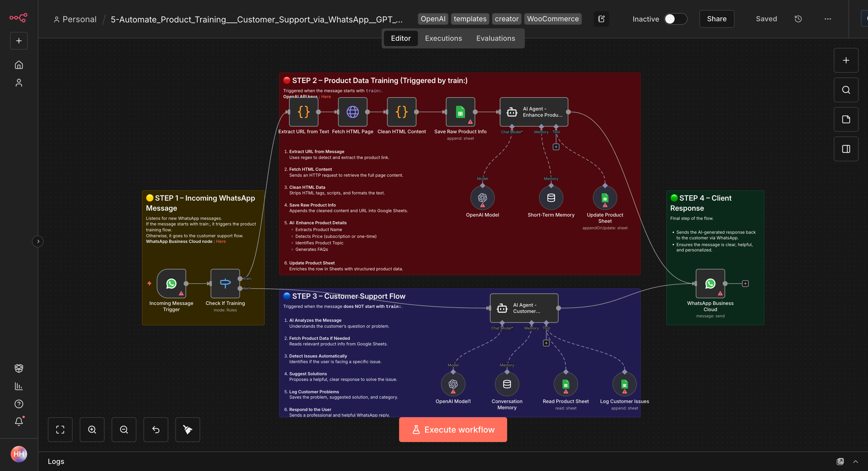The height and width of the screenshot is (471, 868).
Task: Click the Fetch HTML Page globe node
Action: (353, 112)
